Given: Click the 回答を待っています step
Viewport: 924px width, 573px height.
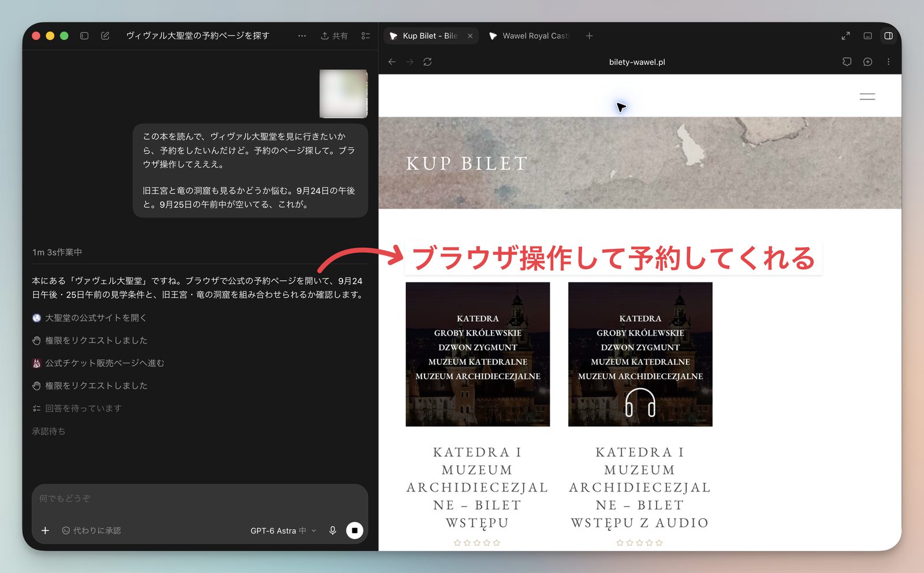Looking at the screenshot, I should tap(77, 408).
